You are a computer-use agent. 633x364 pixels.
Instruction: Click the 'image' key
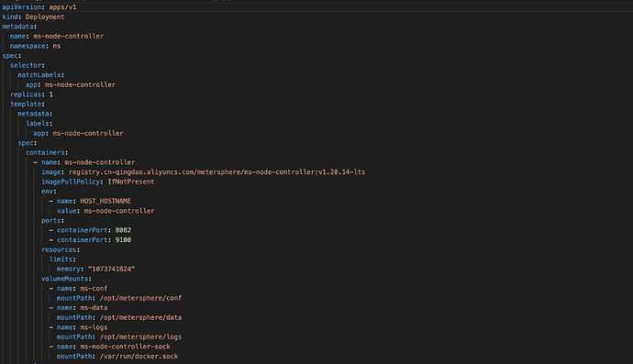(50, 171)
